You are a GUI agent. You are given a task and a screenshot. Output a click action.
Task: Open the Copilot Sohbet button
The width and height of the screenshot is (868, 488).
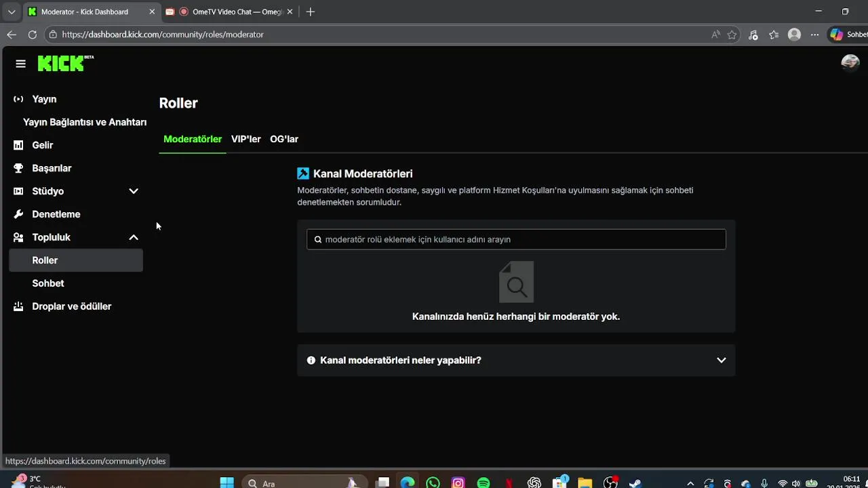[848, 35]
